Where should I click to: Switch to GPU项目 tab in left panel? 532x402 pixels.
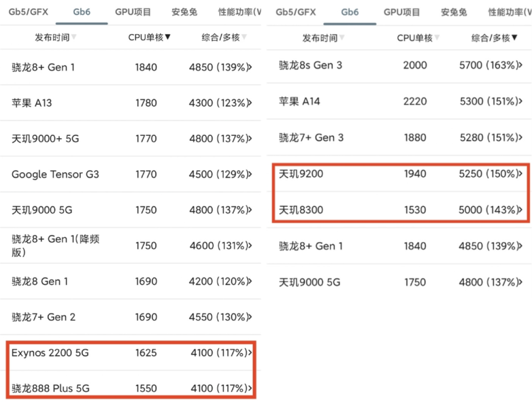click(133, 12)
